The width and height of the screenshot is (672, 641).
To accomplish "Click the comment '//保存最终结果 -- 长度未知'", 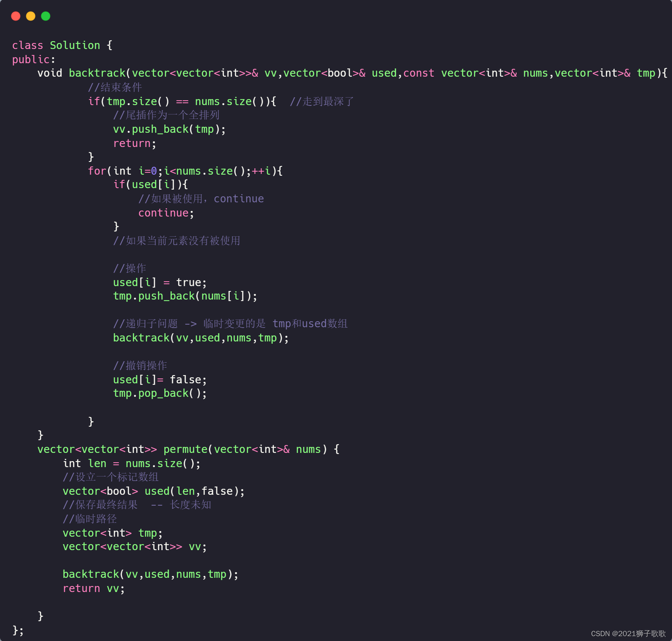I will pyautogui.click(x=137, y=504).
